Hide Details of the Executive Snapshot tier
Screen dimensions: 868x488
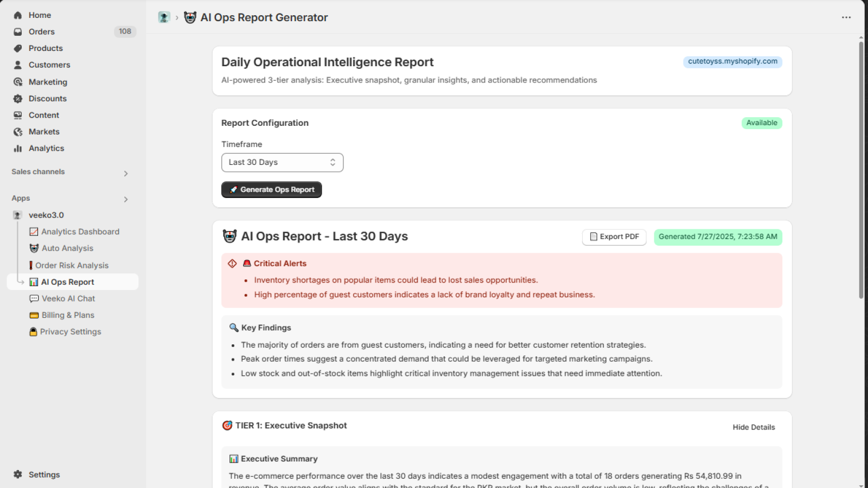(753, 427)
